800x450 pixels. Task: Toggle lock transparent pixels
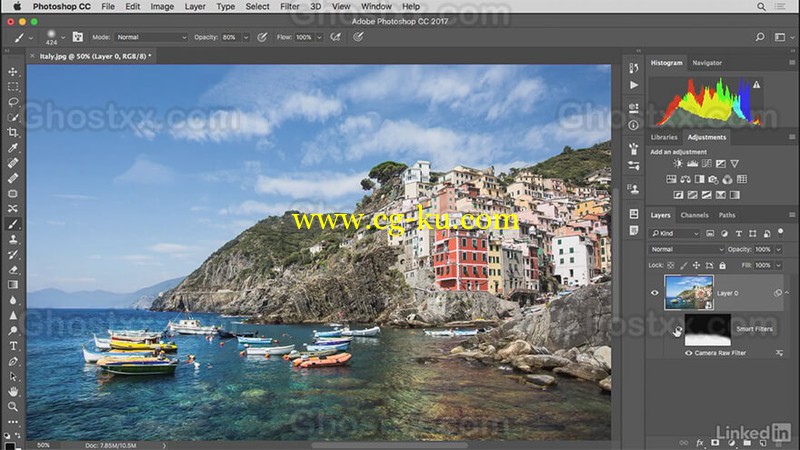coord(670,265)
